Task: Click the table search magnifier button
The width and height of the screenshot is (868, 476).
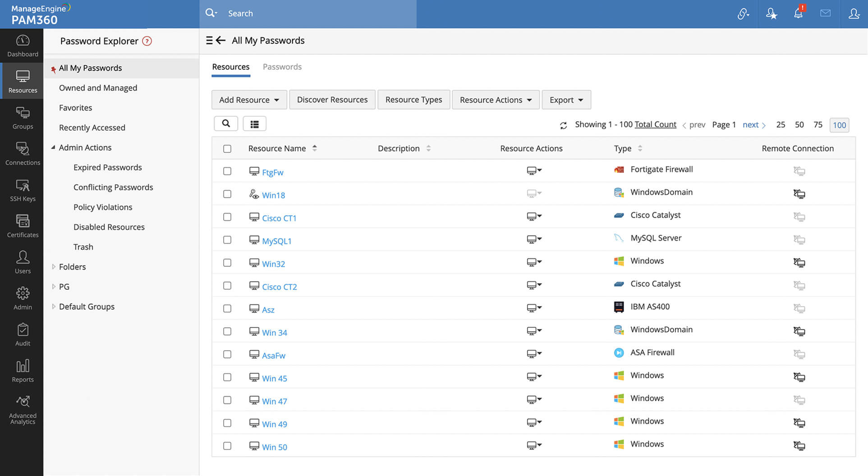Action: pos(226,124)
